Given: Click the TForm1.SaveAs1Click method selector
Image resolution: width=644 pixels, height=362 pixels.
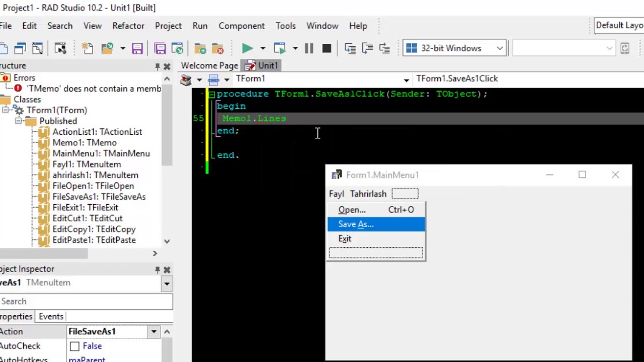Looking at the screenshot, I should click(528, 79).
